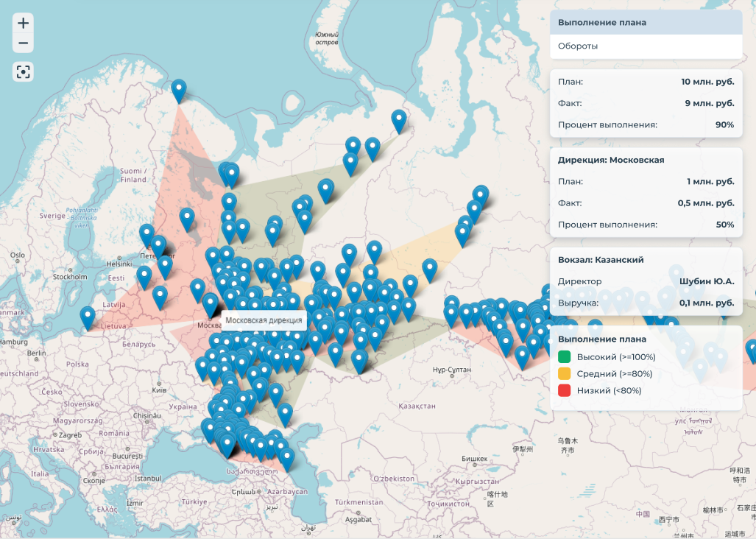
Task: Zoom out with the minus button
Action: point(23,43)
